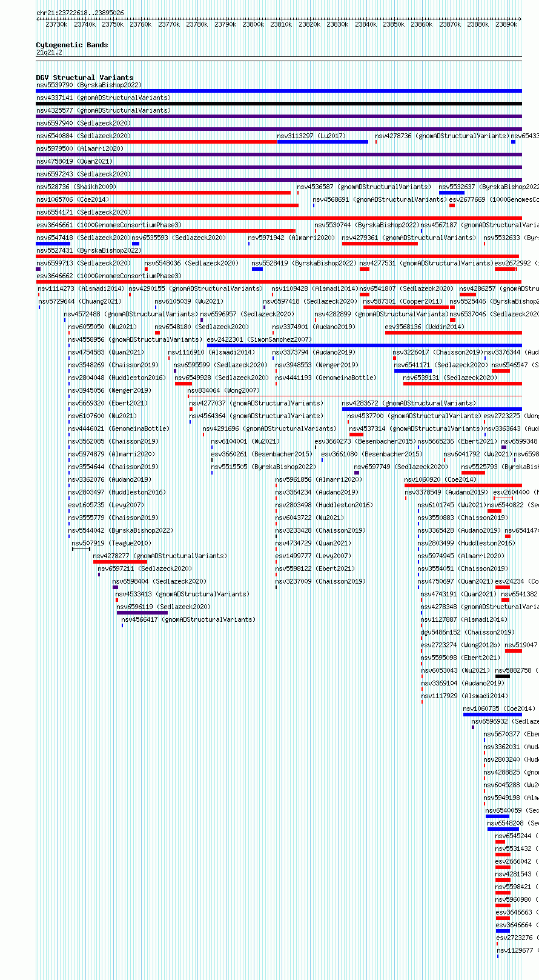Click the blue bar under nsv4283672

[432, 409]
